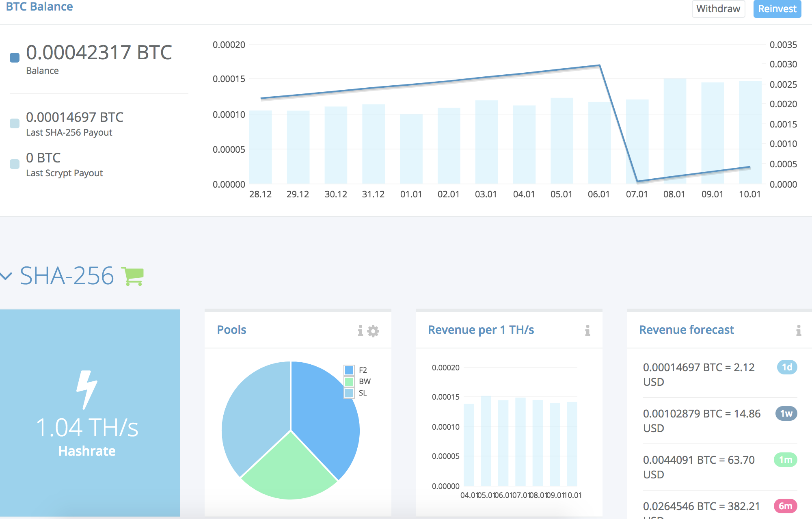Click Revenue forecast info icon
The height and width of the screenshot is (519, 812).
(x=799, y=331)
